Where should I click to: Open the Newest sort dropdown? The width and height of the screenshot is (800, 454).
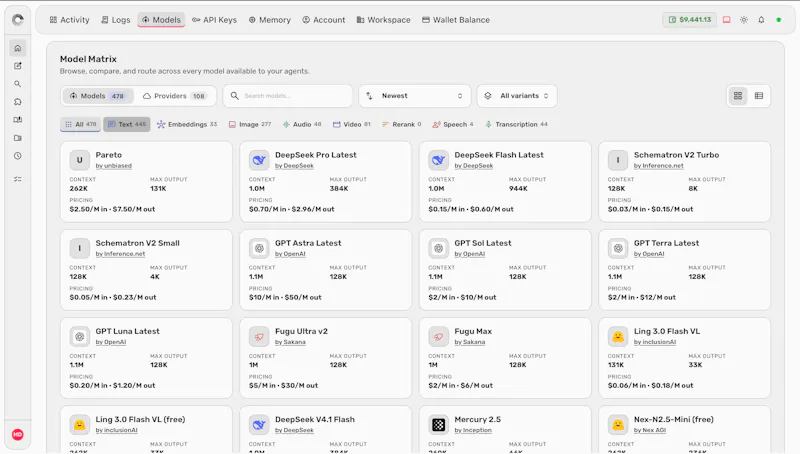coord(415,96)
